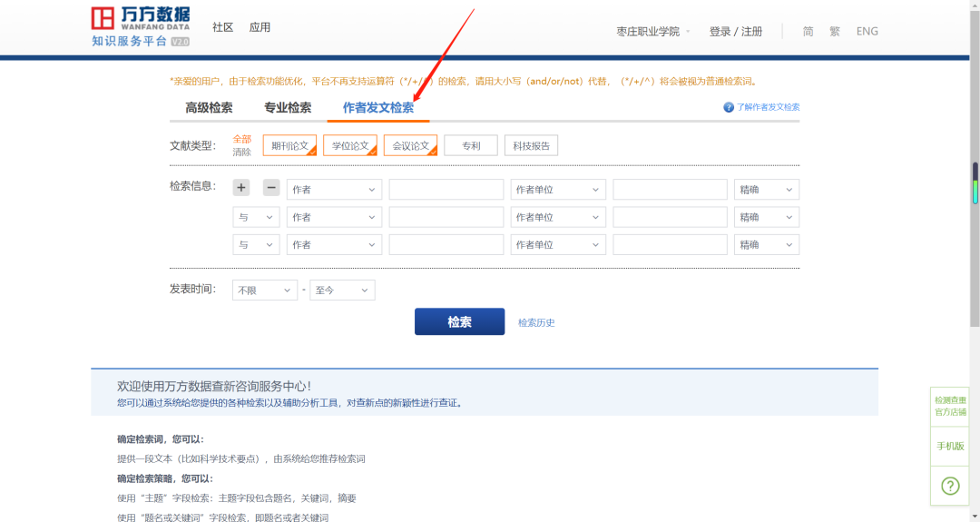Toggle the 会议论文 document type

411,145
